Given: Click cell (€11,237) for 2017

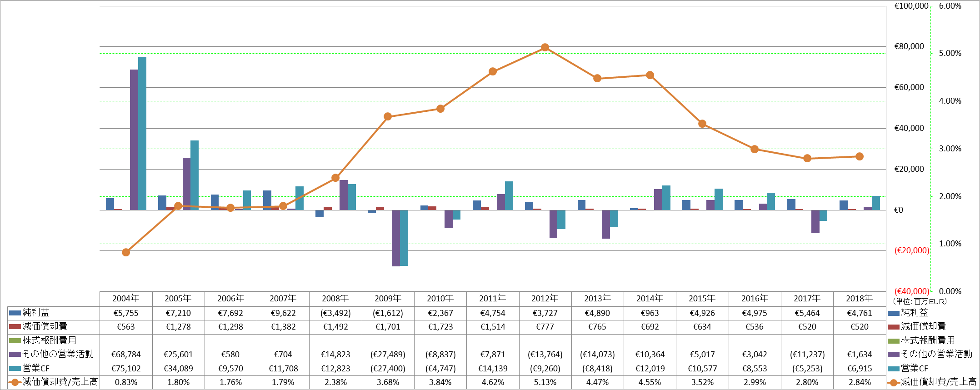Looking at the screenshot, I should [x=807, y=355].
